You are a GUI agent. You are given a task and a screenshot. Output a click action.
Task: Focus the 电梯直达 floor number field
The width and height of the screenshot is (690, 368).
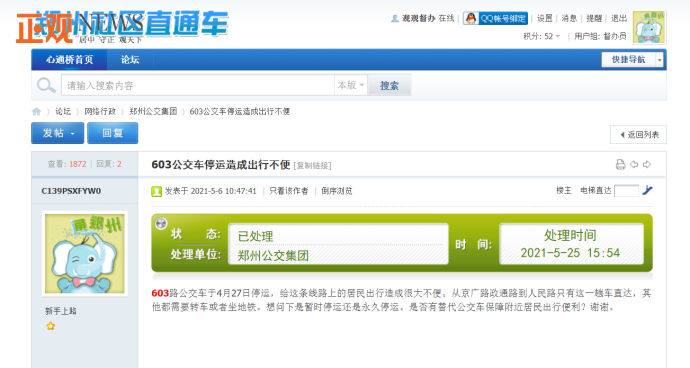coord(626,191)
